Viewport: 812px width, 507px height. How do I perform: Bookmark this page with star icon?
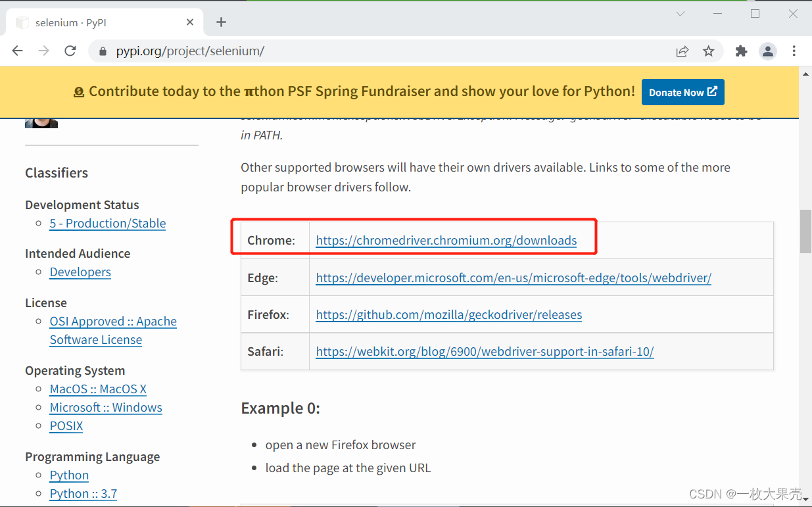[x=708, y=51]
